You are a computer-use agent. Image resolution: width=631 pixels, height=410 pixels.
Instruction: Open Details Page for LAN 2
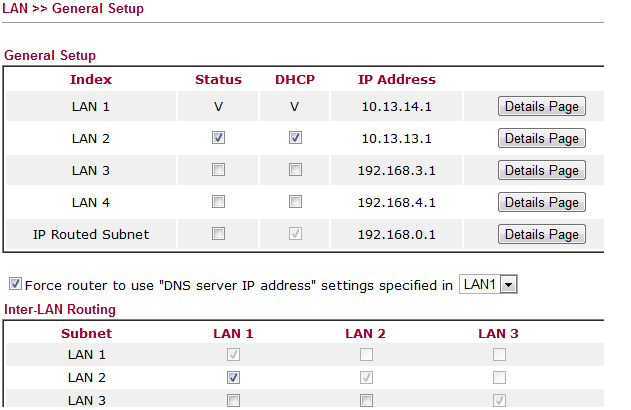(541, 139)
